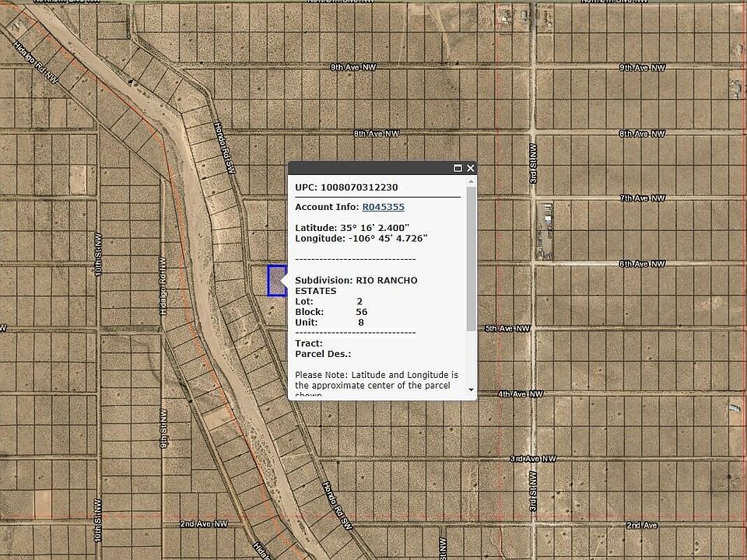The width and height of the screenshot is (747, 560).
Task: Maximize the parcel info popup
Action: click(x=458, y=168)
